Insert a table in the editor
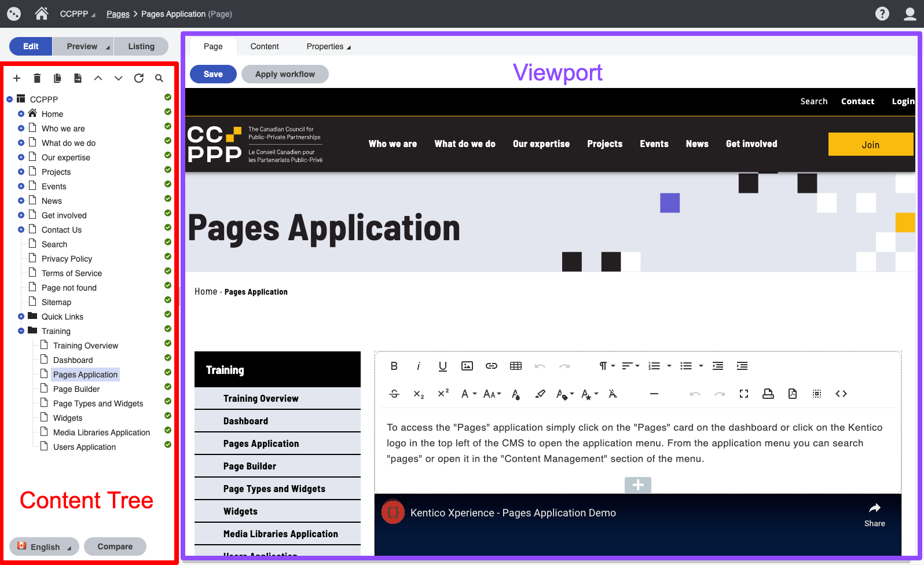Viewport: 924px width, 565px height. click(516, 366)
